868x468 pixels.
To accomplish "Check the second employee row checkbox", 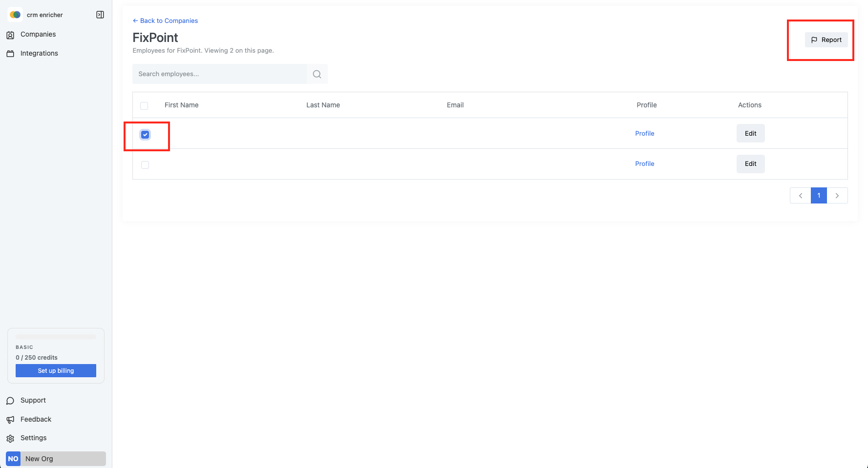I will [145, 165].
